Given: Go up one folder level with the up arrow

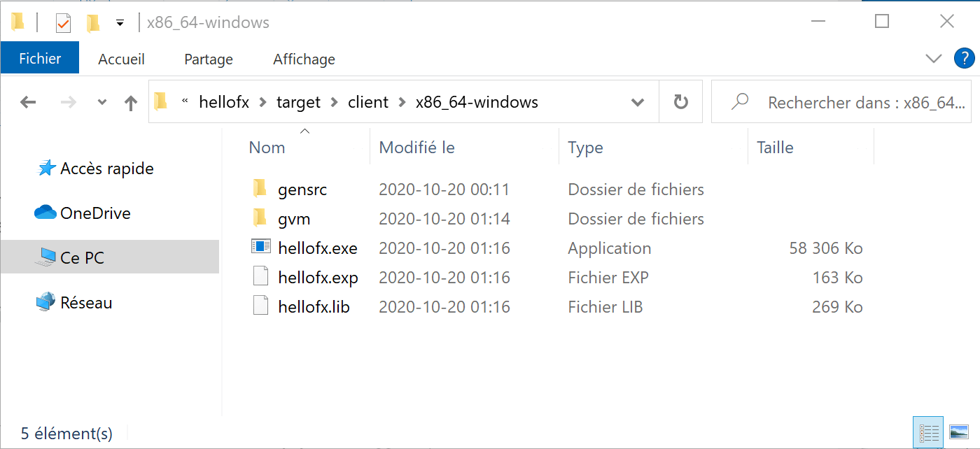Looking at the screenshot, I should click(x=131, y=102).
